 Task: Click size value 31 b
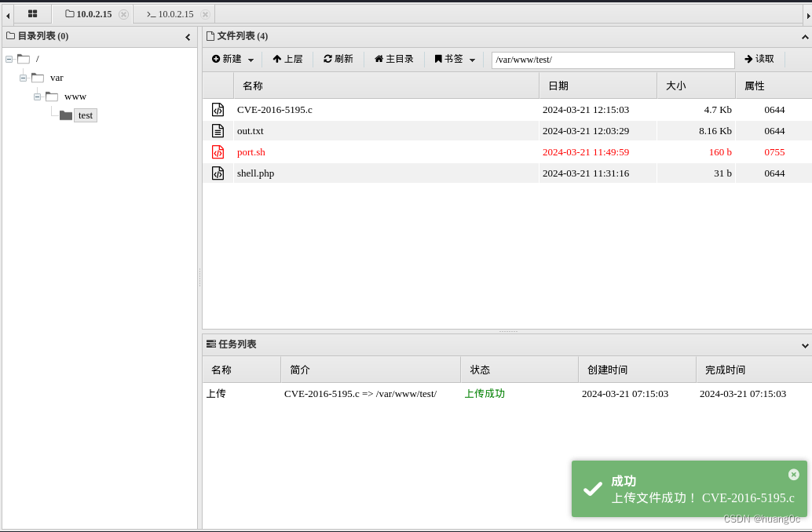pos(723,173)
